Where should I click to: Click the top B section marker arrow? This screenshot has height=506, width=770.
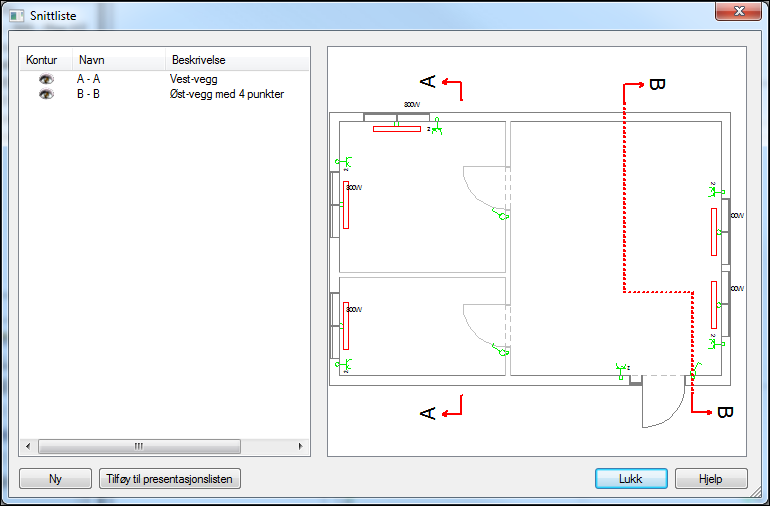(x=634, y=86)
